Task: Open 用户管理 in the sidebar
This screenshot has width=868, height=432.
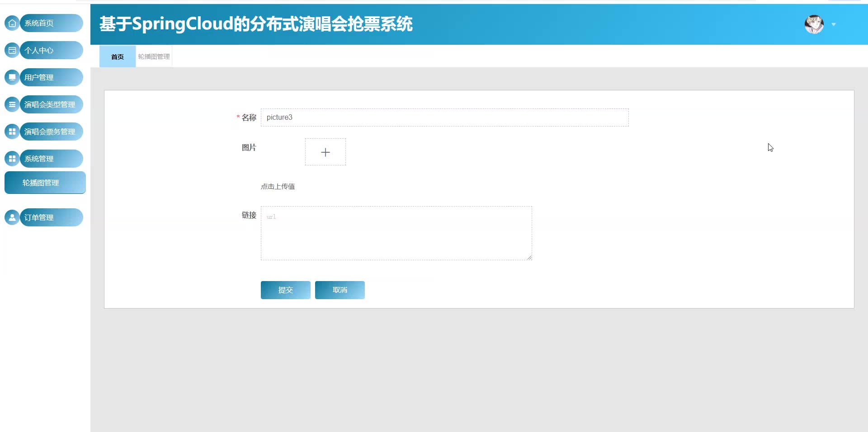Action: click(x=51, y=77)
